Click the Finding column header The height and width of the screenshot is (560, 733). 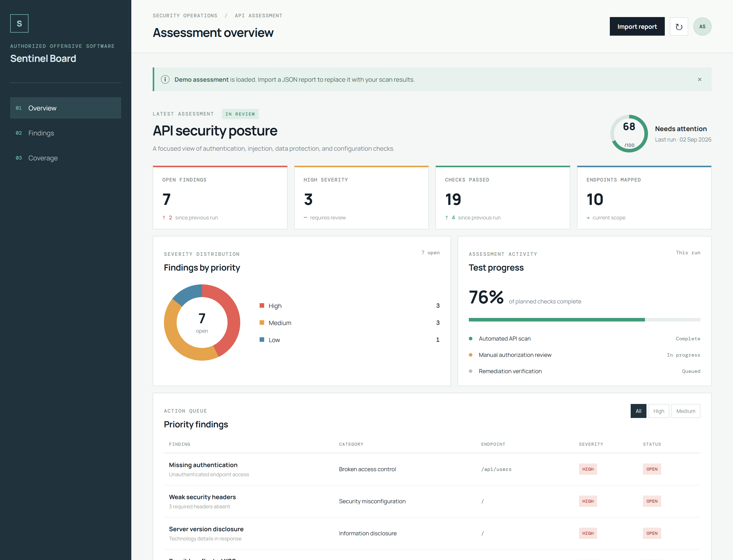pyautogui.click(x=179, y=444)
